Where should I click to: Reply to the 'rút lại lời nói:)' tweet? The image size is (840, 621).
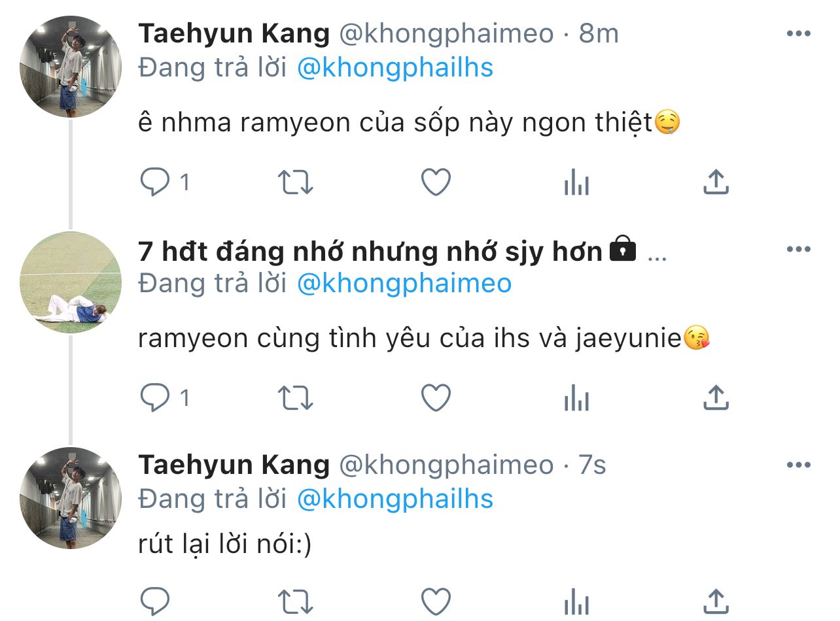click(x=156, y=601)
